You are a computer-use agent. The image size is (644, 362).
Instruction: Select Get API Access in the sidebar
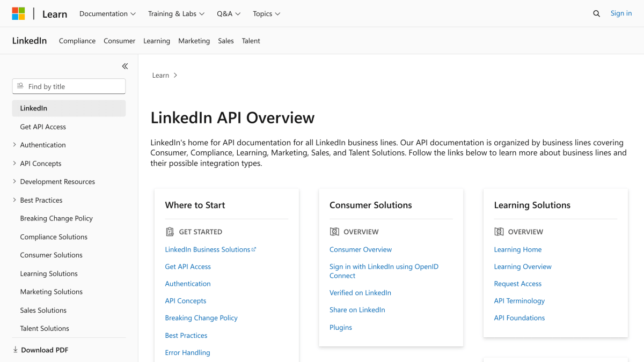(x=43, y=127)
